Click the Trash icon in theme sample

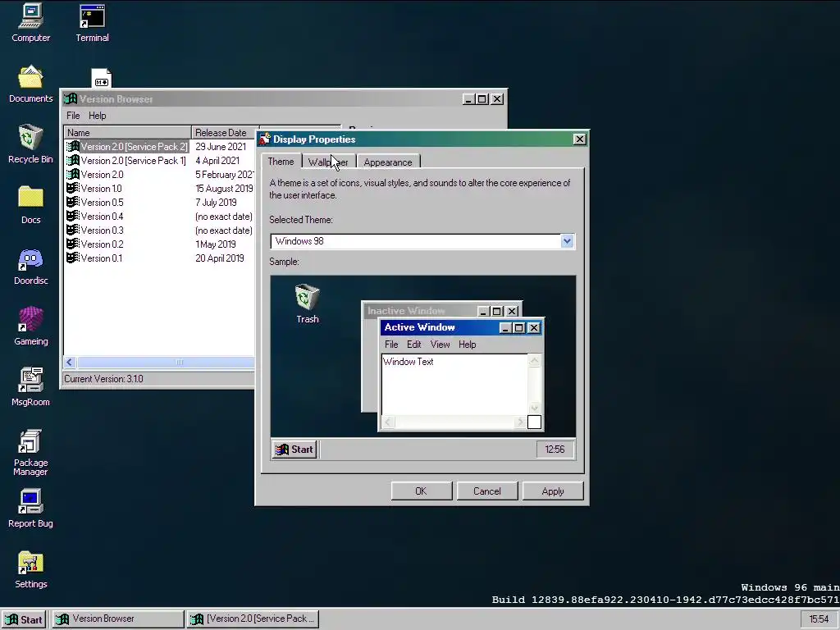(x=308, y=304)
